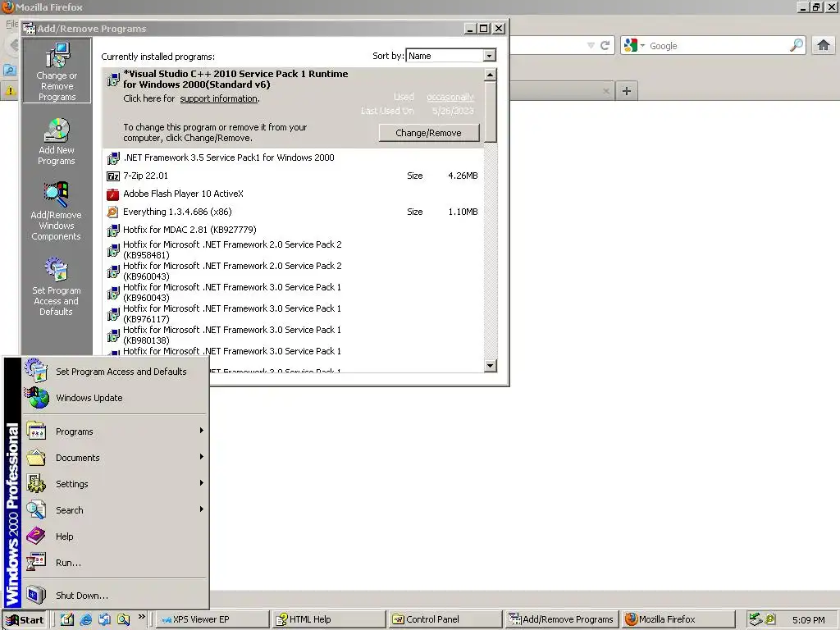Expand more quick launch icons chevron
The image size is (840, 630).
tap(141, 617)
